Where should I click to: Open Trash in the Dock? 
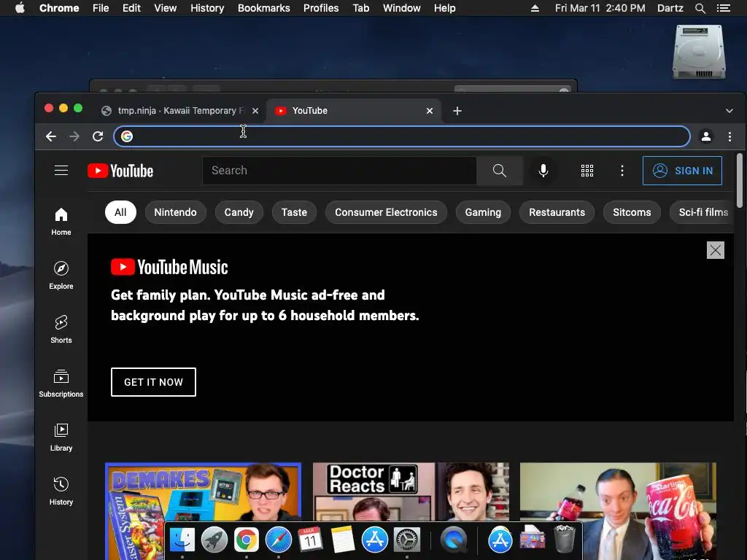click(564, 539)
